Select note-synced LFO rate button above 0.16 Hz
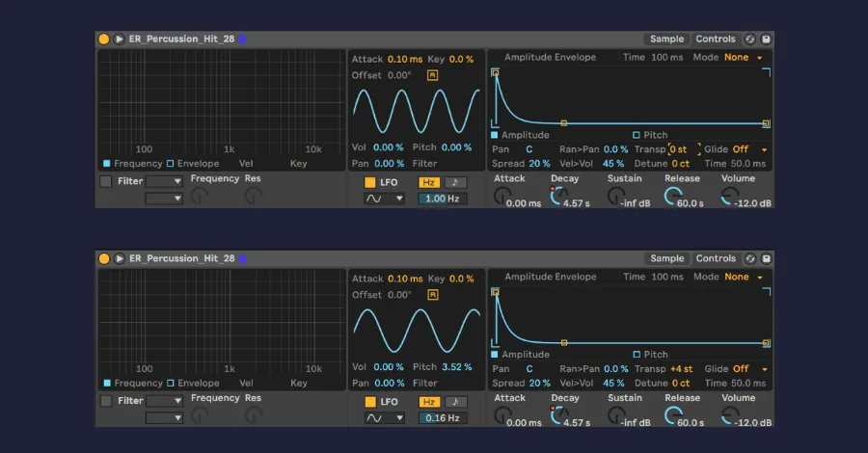The height and width of the screenshot is (453, 868). click(x=455, y=402)
